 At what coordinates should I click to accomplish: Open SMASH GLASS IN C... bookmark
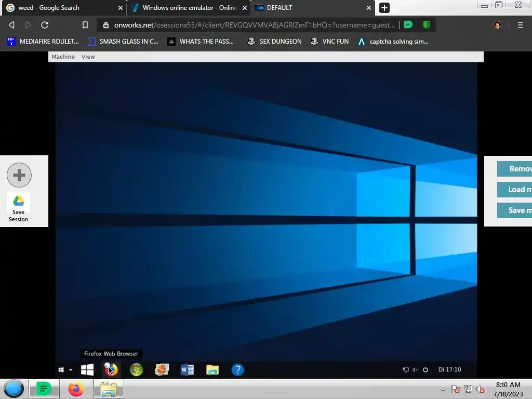pos(123,42)
